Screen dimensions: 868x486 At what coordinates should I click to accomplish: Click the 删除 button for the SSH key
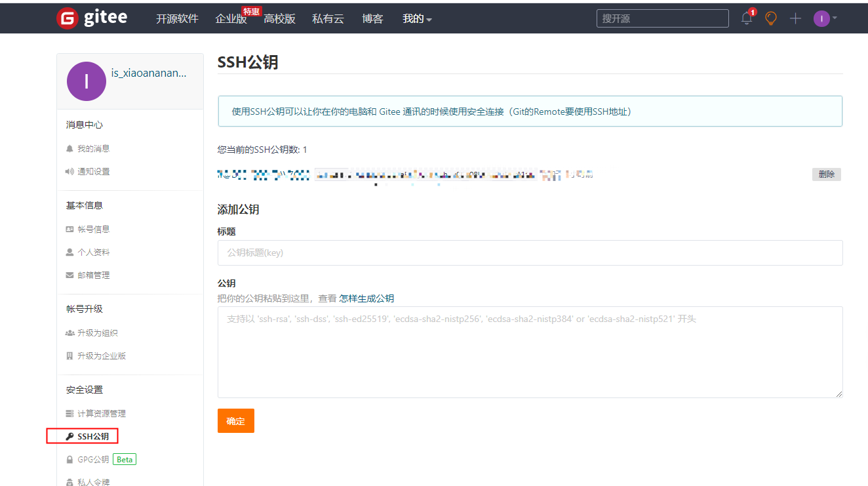click(827, 174)
